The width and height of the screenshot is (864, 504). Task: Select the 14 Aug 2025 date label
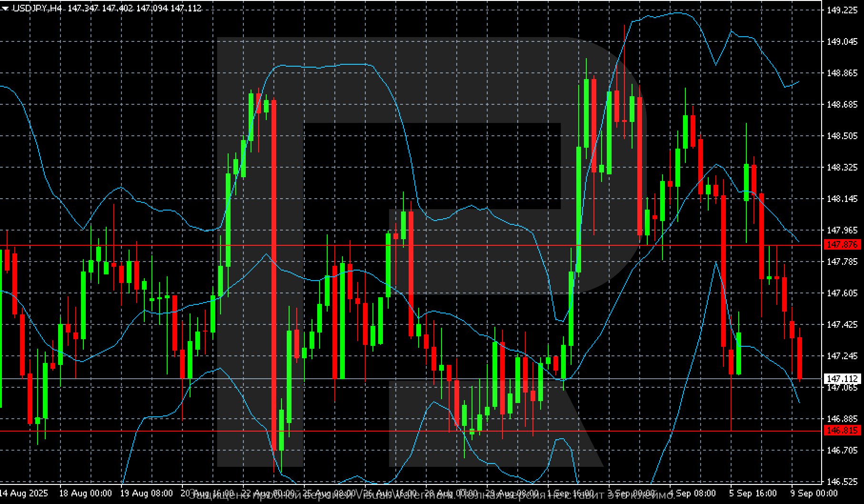point(24,493)
